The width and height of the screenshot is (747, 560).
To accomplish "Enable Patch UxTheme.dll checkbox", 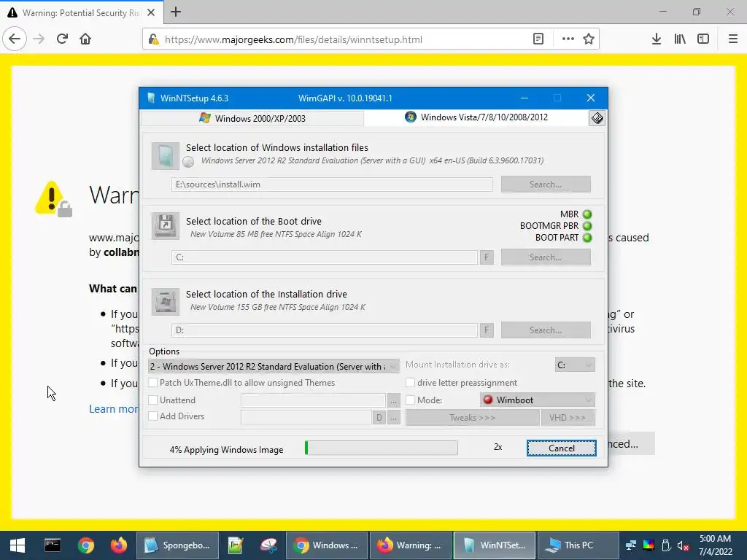I will pyautogui.click(x=153, y=383).
